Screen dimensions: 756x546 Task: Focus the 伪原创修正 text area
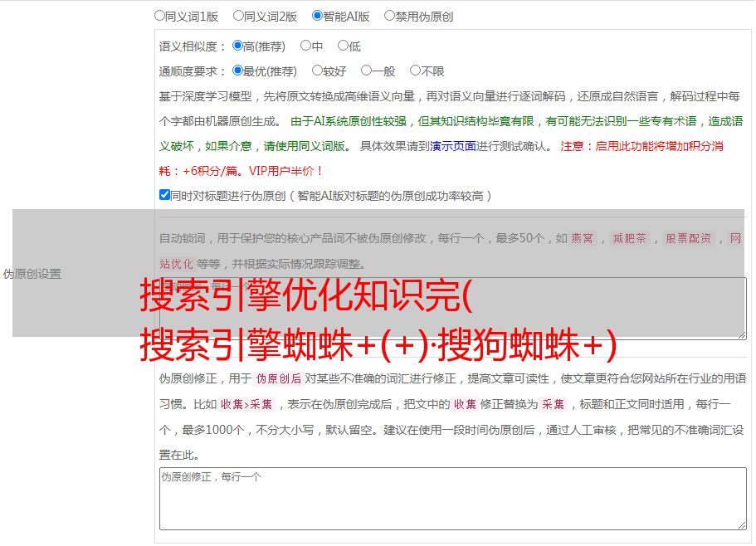tap(453, 499)
